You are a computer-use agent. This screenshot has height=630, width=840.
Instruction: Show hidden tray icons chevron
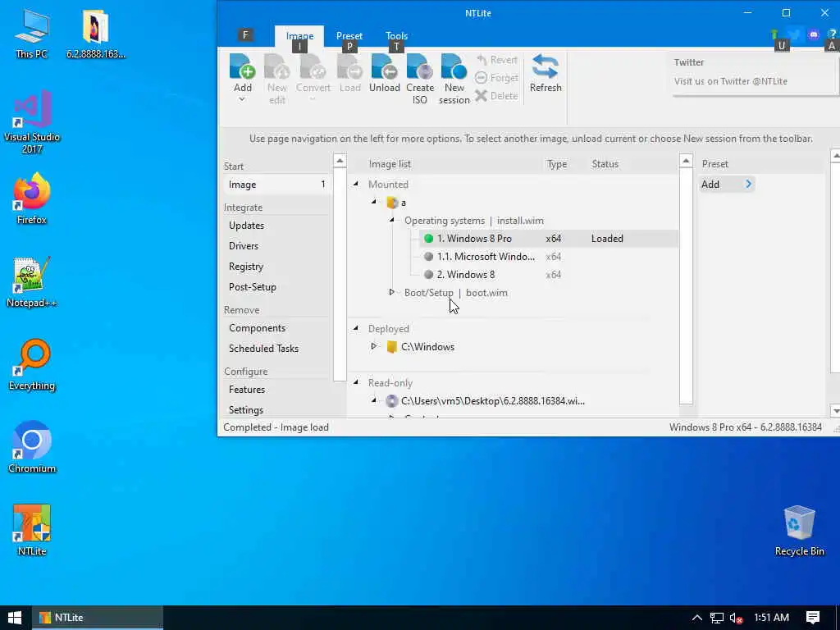point(696,618)
